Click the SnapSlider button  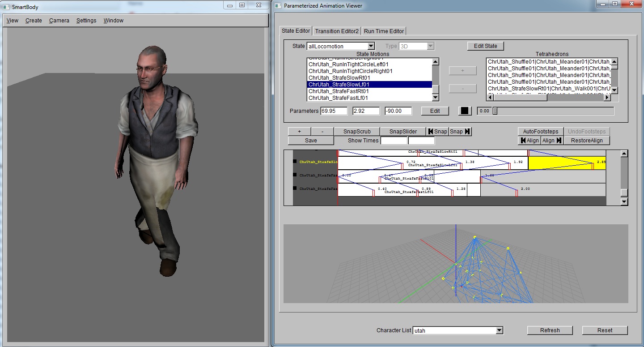tap(403, 132)
